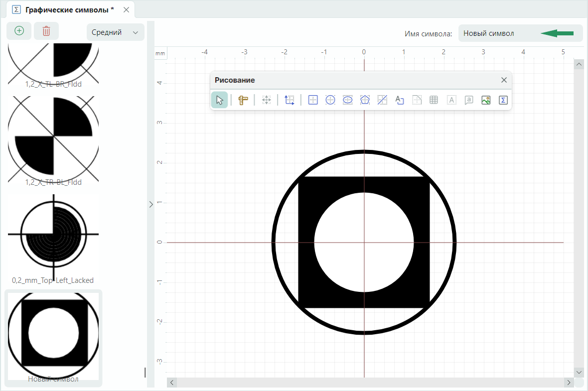Insert an image with the picture tool
The height and width of the screenshot is (391, 588).
point(486,100)
